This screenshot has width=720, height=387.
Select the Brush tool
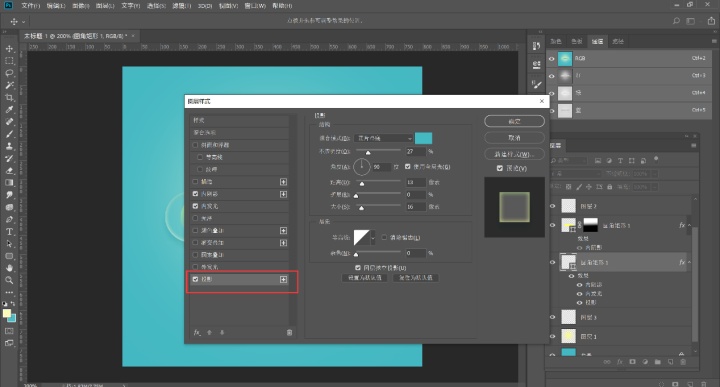[x=9, y=134]
